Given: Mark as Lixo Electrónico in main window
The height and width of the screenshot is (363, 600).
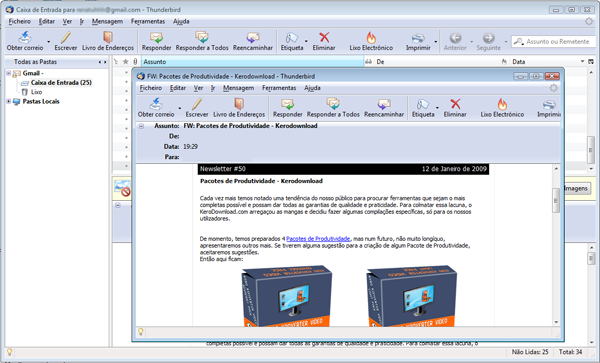Looking at the screenshot, I should pos(371,41).
